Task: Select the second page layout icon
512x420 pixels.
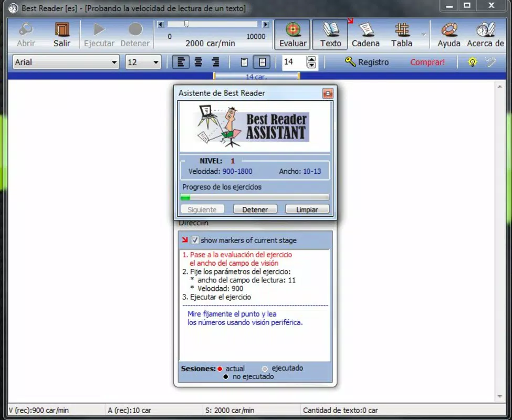Action: (x=262, y=62)
